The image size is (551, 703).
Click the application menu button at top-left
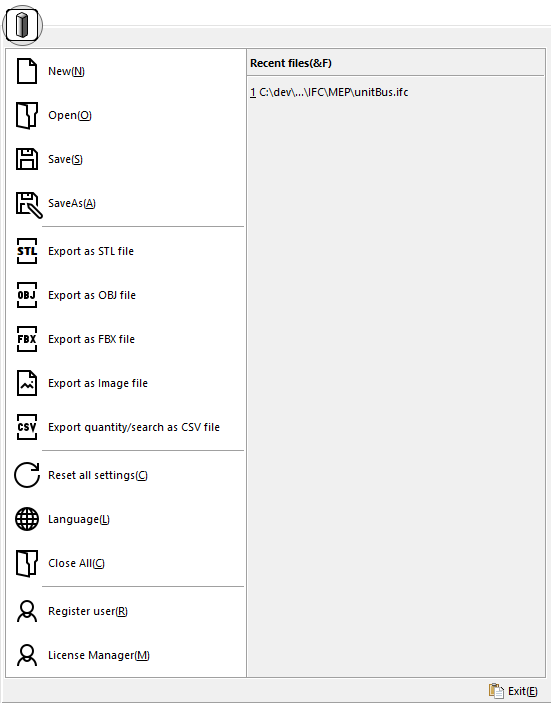coord(22,26)
